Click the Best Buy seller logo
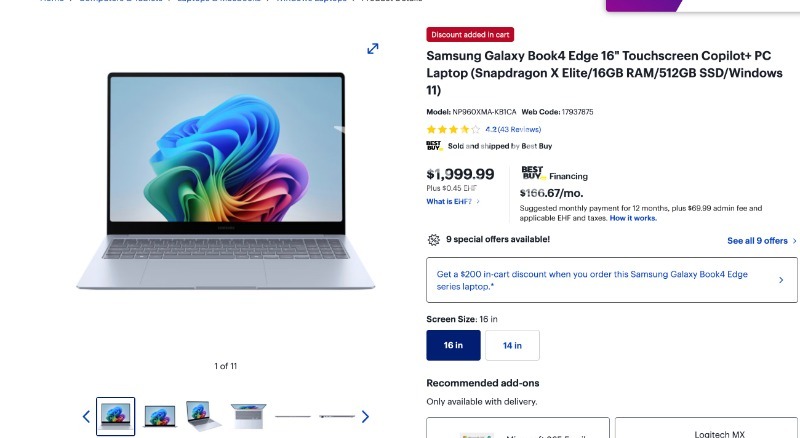This screenshot has height=438, width=800. tap(434, 146)
